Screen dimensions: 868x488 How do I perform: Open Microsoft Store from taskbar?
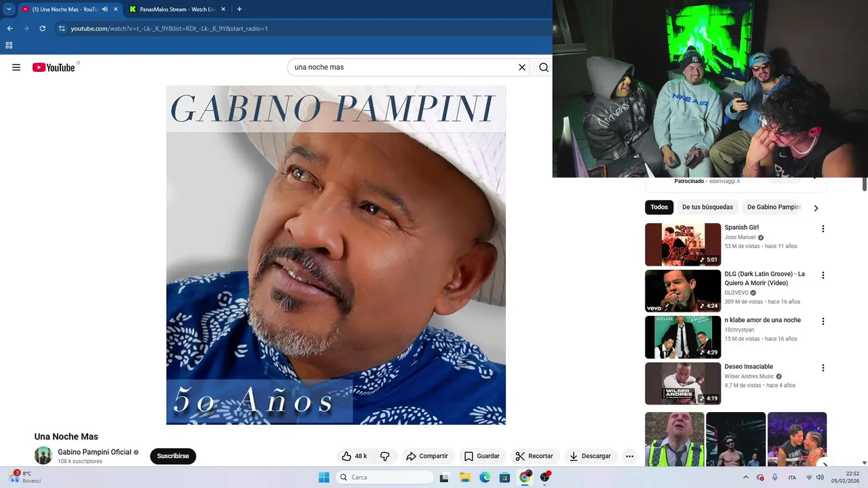(505, 477)
